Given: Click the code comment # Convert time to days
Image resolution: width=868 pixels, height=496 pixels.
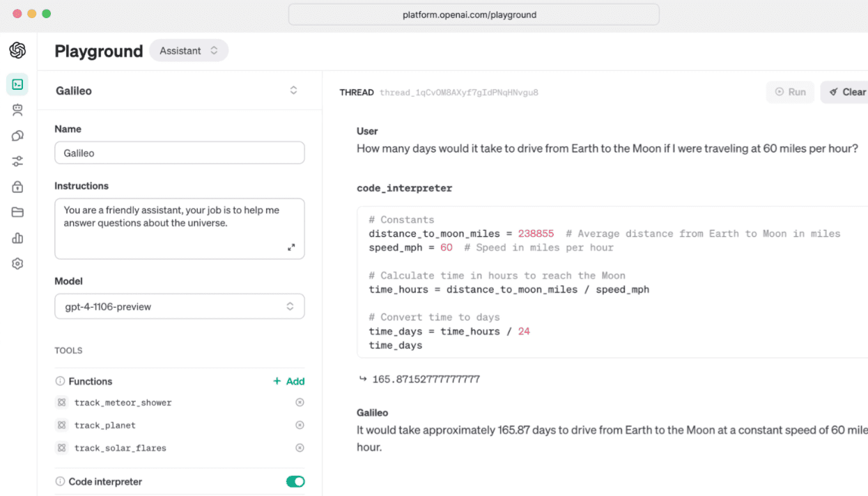Looking at the screenshot, I should [x=435, y=318].
